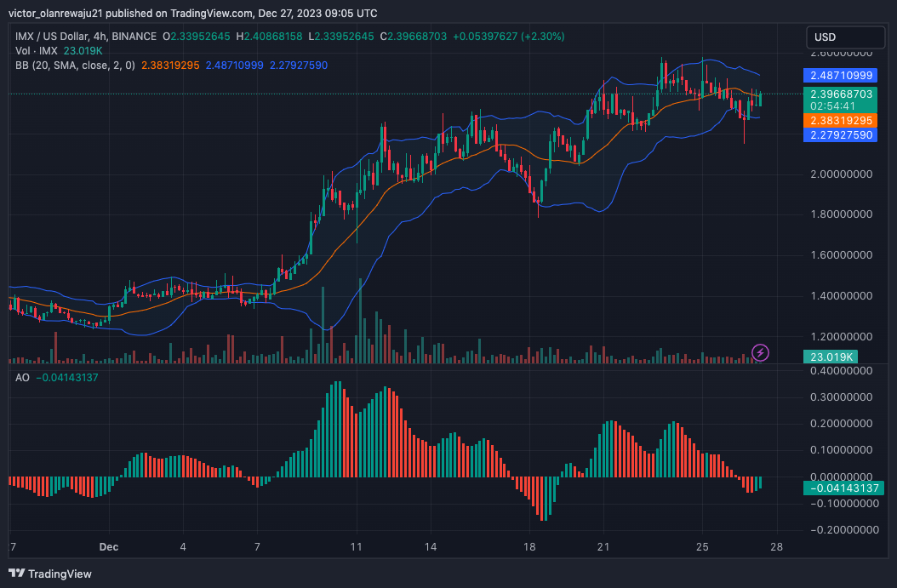This screenshot has width=897, height=588.
Task: Click the 2.00000000 price axis label
Action: tap(841, 174)
